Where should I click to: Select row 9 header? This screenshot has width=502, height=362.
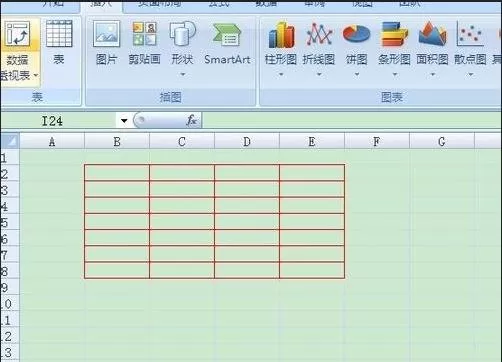coord(9,287)
